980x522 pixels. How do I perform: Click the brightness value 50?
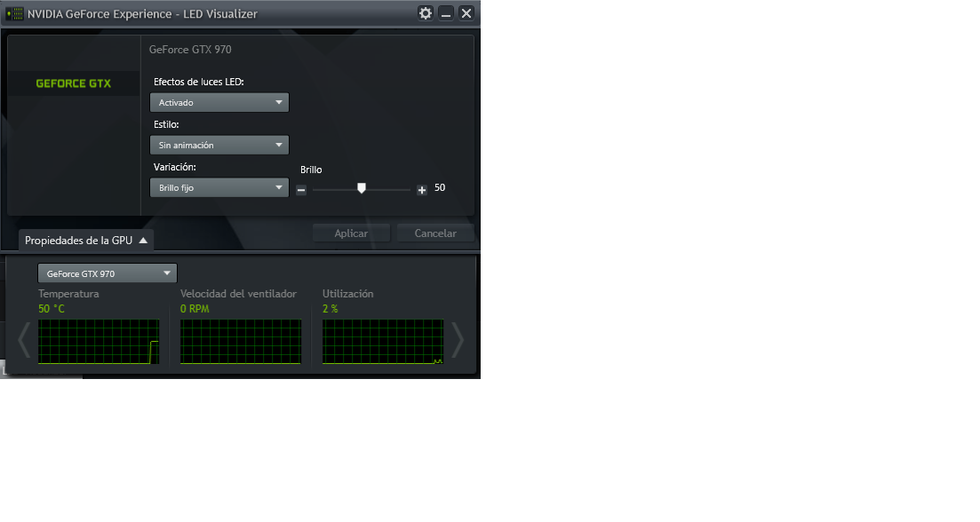440,188
